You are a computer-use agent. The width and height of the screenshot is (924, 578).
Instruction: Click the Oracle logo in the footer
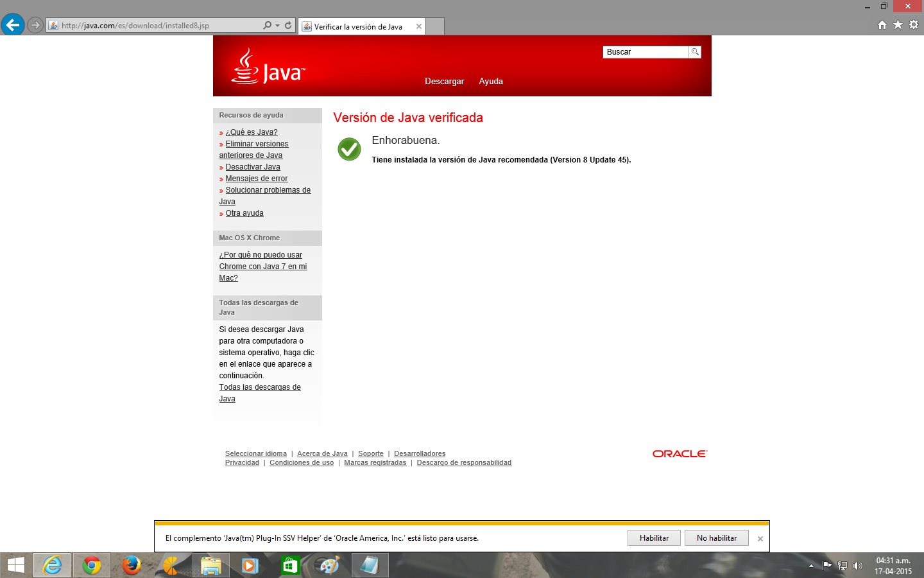[x=680, y=453]
